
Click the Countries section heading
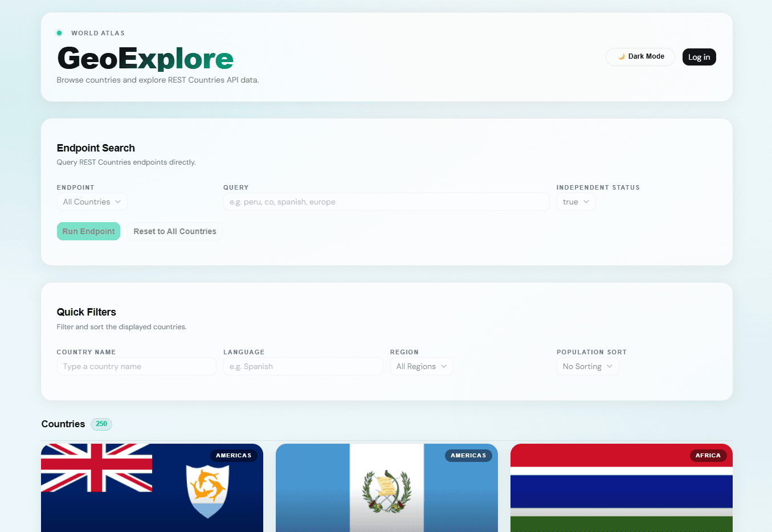[63, 424]
